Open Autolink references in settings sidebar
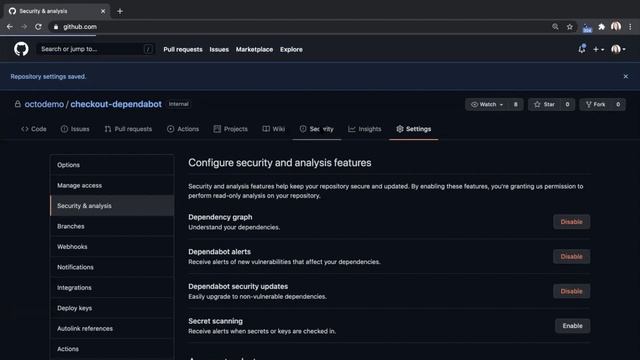Screen dimensions: 640x360 pos(112,328)
